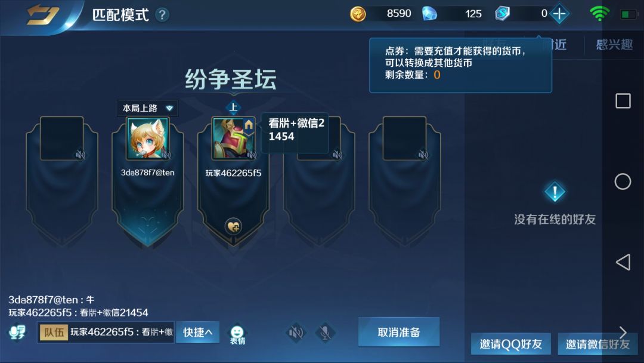Tap the blue diamond currency icon
Viewport: 644px width, 363px height.
pos(429,14)
